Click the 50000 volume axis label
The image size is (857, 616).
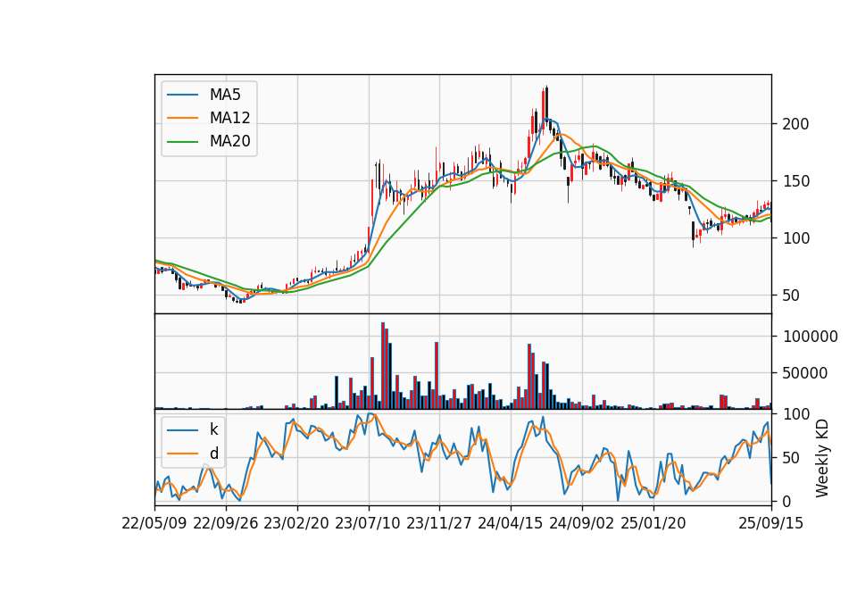tap(805, 373)
